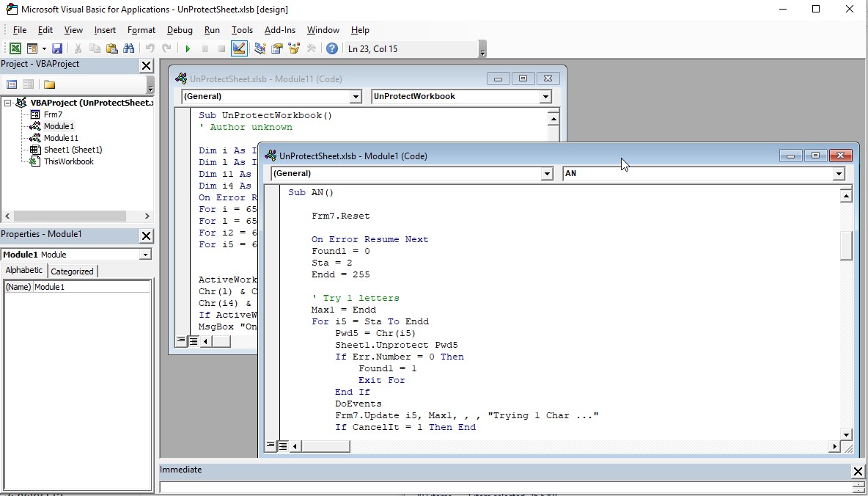Click the View Microsoft Excel icon
This screenshot has height=496, width=868.
(15, 48)
